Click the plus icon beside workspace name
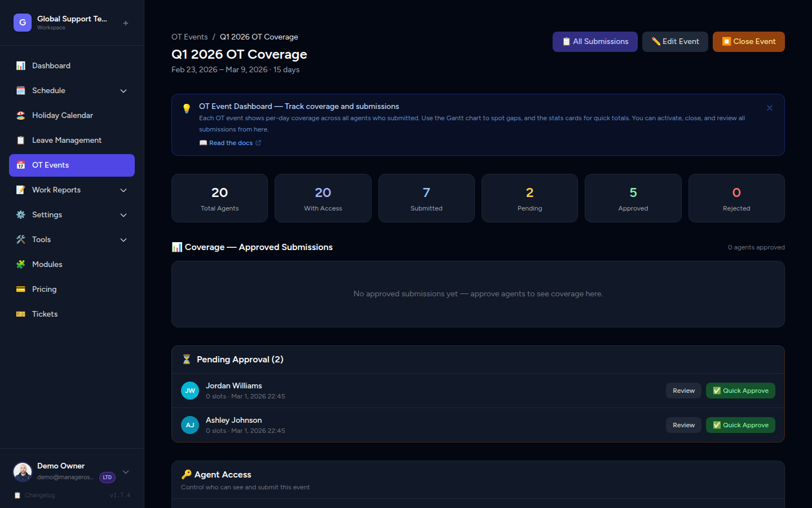The image size is (812, 508). pos(126,23)
